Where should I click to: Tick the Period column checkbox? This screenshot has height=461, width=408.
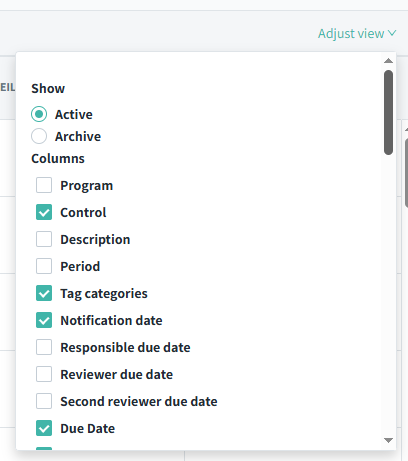click(x=44, y=266)
